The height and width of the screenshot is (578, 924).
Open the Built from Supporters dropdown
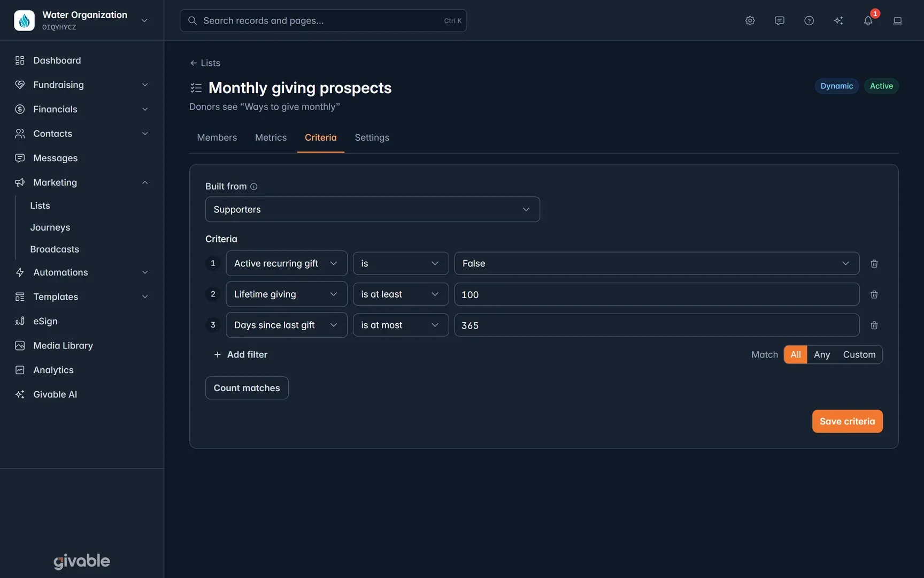(373, 209)
